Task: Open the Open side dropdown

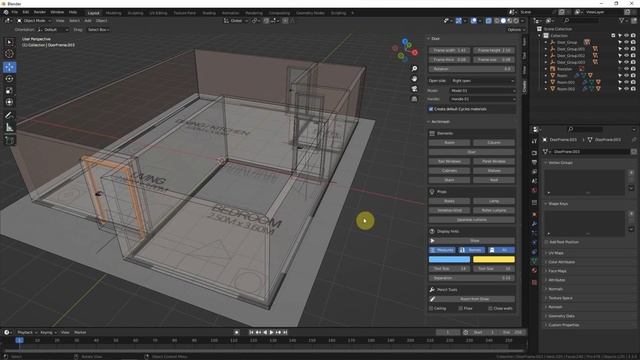Action: (482, 81)
